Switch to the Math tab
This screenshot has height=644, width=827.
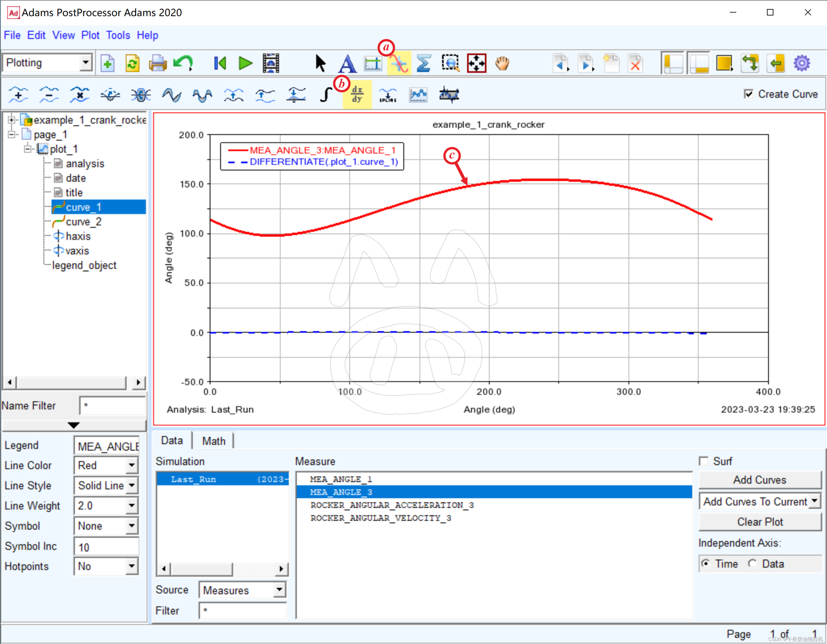(x=214, y=441)
